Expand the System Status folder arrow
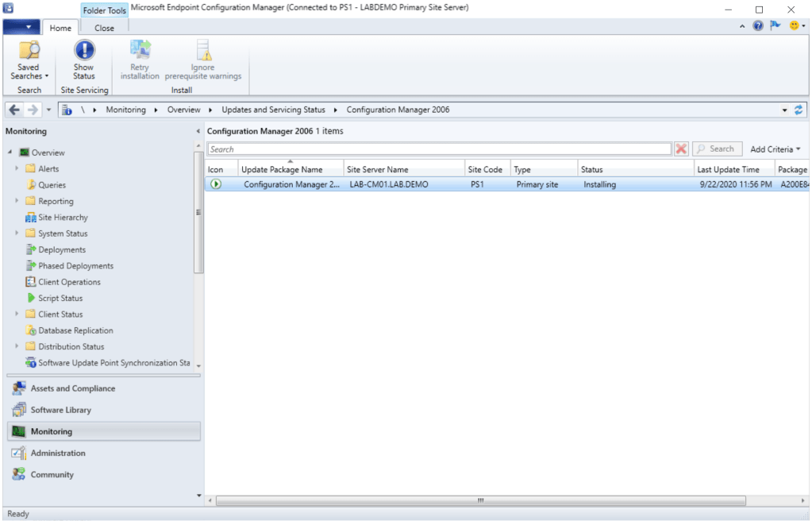 17,233
